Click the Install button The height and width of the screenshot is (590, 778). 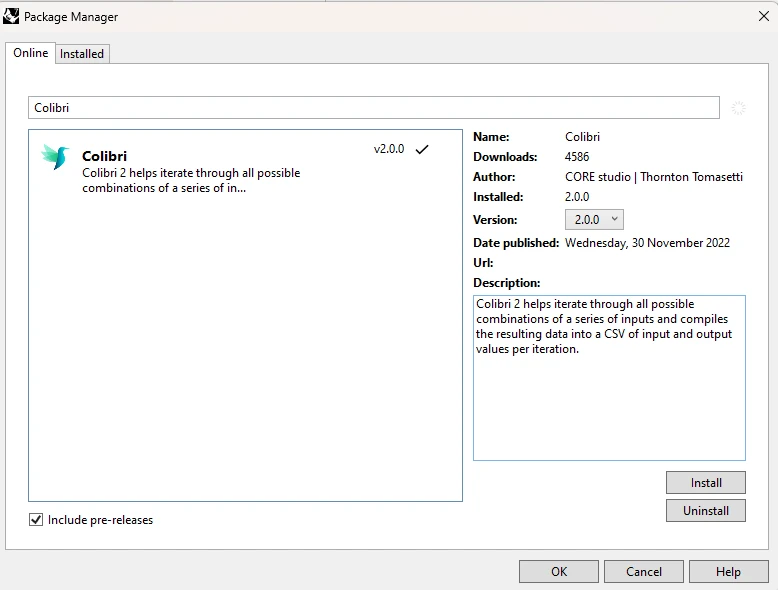pos(706,482)
